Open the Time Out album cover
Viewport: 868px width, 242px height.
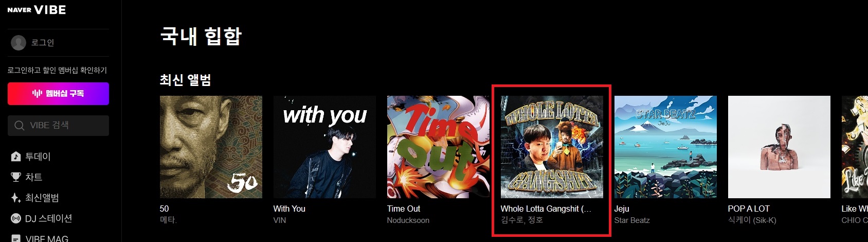coord(438,147)
